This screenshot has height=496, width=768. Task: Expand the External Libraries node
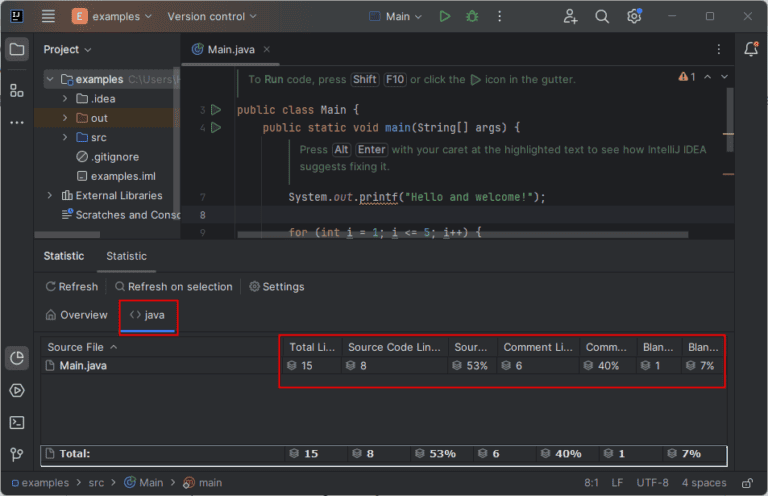(50, 195)
